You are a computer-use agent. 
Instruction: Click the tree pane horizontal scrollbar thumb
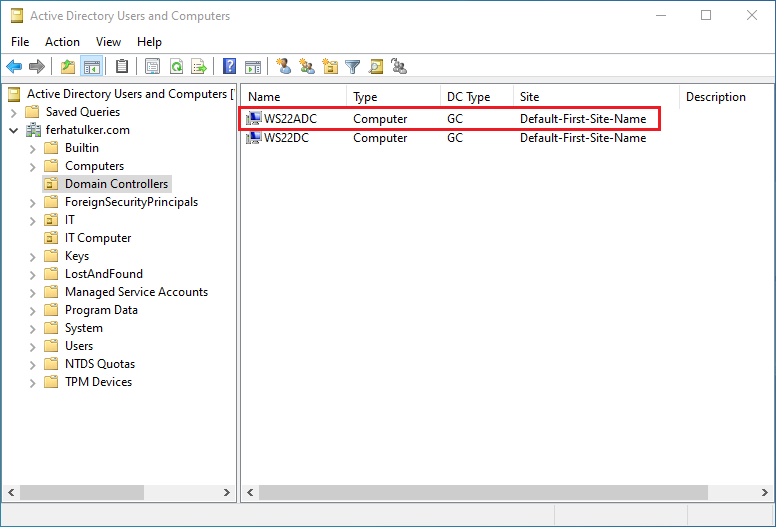pyautogui.click(x=82, y=492)
